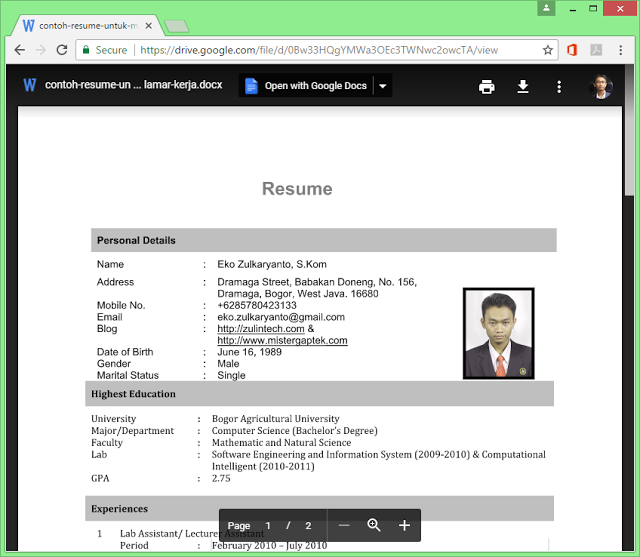This screenshot has width=640, height=557.
Task: Go back to the previous page
Action: click(x=19, y=50)
